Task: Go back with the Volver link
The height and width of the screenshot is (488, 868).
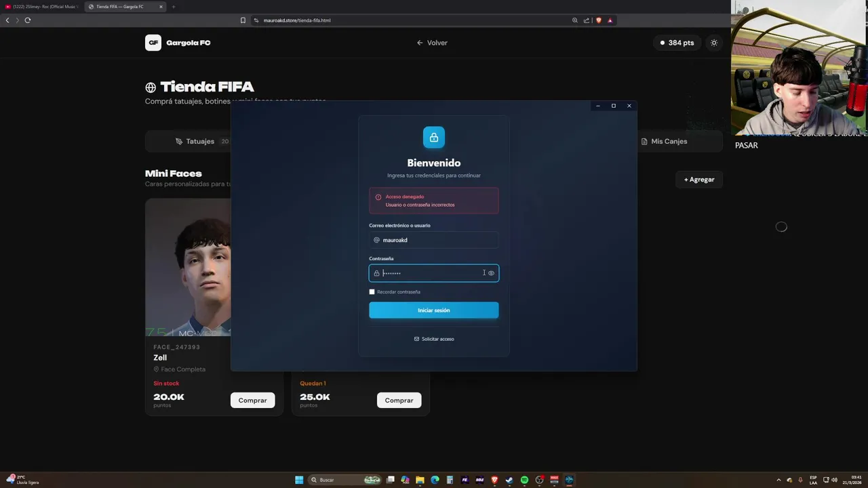Action: point(432,43)
